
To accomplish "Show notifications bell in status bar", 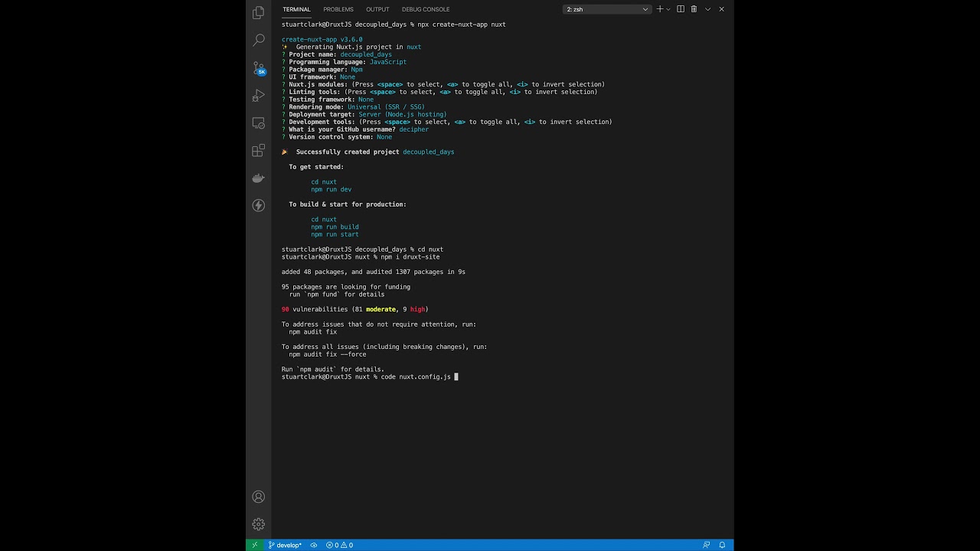I will point(721,545).
